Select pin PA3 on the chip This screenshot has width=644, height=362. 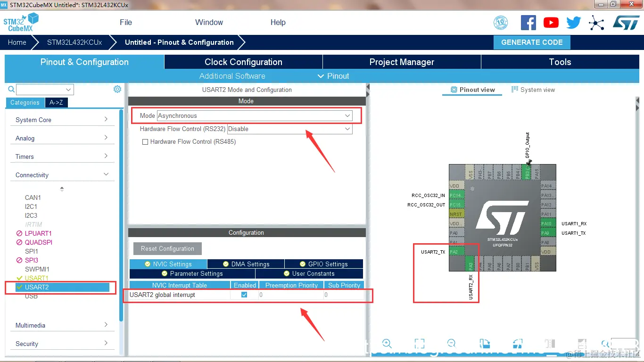[470, 263]
